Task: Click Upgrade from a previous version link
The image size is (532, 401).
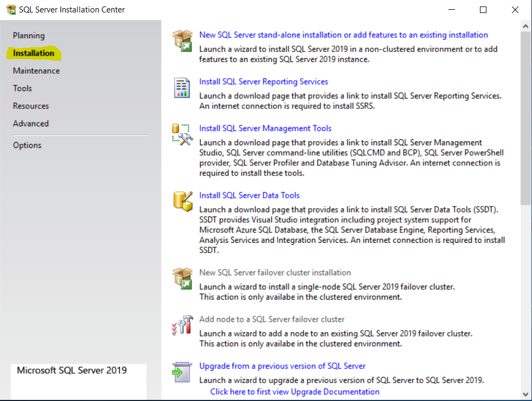Action: tap(283, 366)
